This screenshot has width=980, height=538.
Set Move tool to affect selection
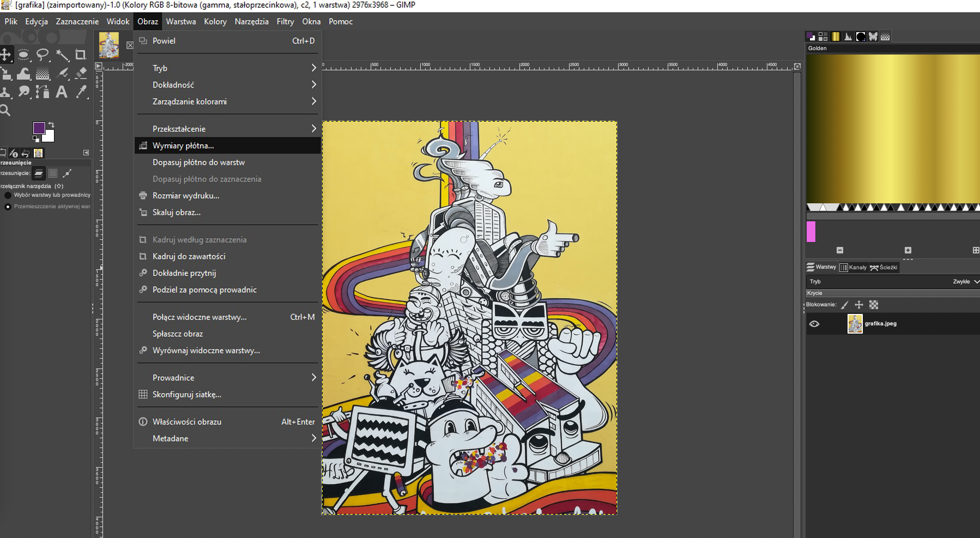coord(53,173)
